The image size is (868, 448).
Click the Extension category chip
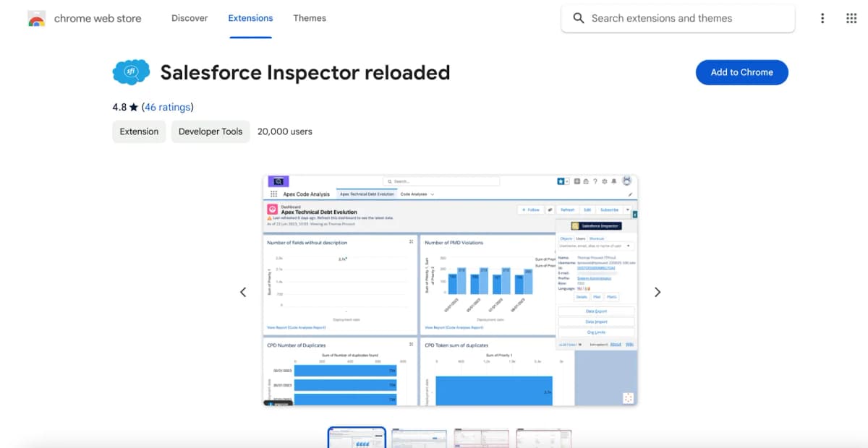[x=139, y=132]
